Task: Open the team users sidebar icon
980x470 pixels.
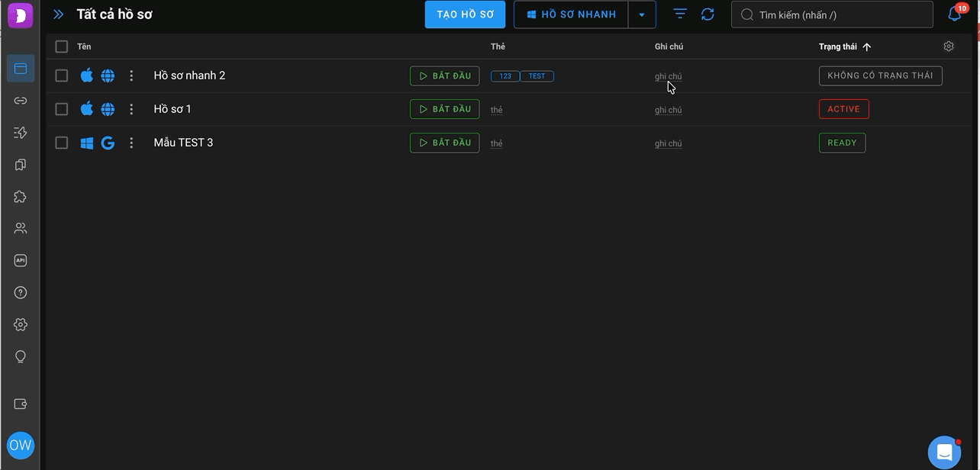Action: click(x=21, y=228)
